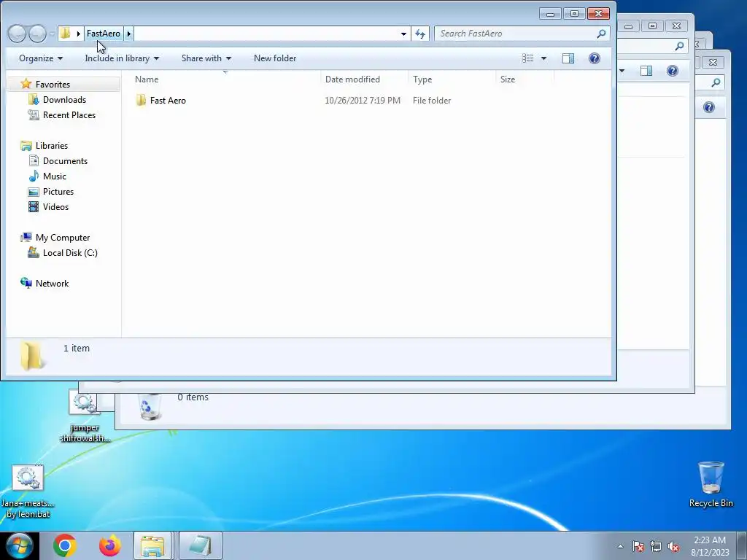
Task: Click the Forward navigation arrow button
Action: pyautogui.click(x=37, y=34)
